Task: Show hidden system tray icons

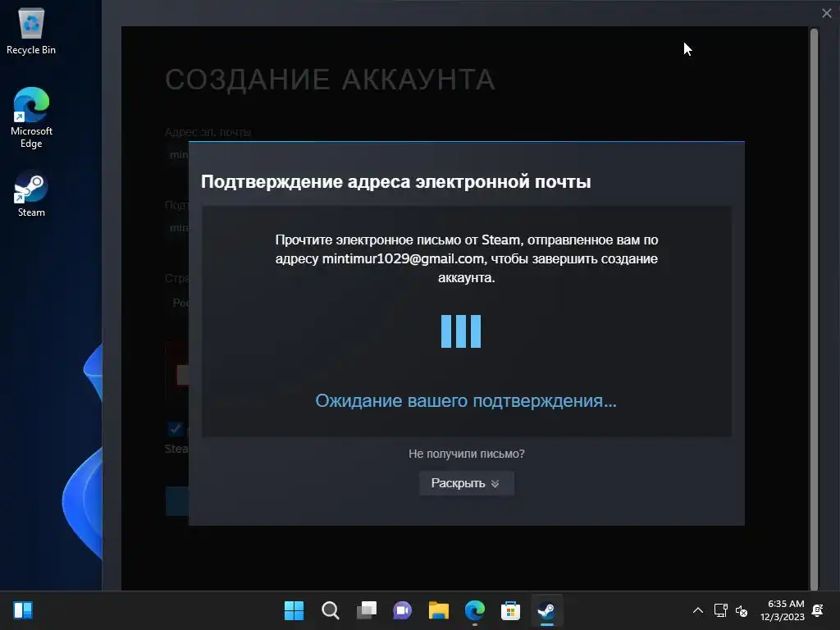Action: point(698,610)
